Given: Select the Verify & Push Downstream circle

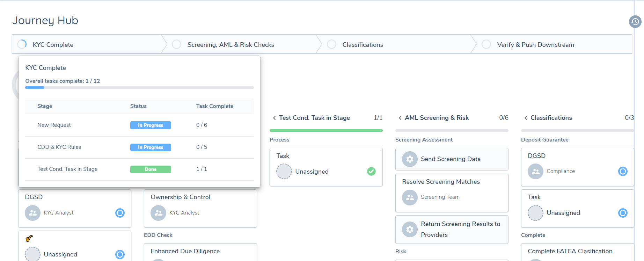Looking at the screenshot, I should pyautogui.click(x=486, y=44).
